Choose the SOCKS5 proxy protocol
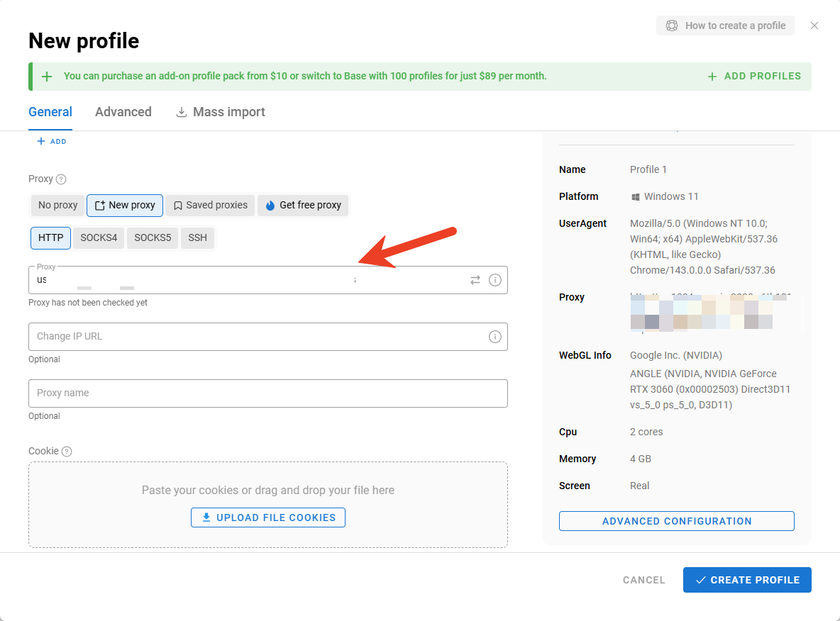 (x=153, y=238)
